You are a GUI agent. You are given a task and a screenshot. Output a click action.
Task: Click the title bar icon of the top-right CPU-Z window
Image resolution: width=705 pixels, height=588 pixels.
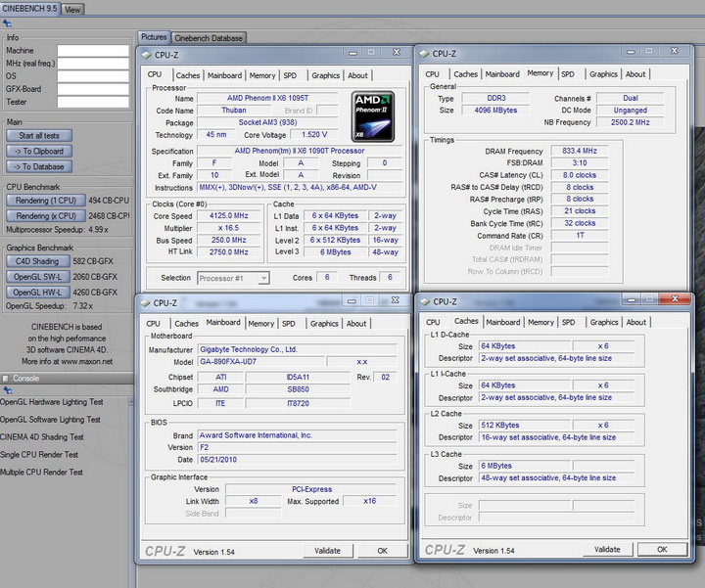pos(424,54)
